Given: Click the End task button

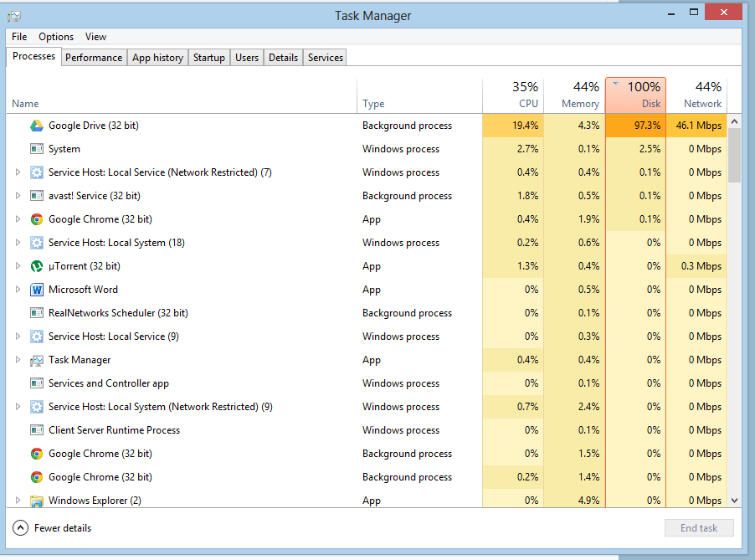Looking at the screenshot, I should coord(699,527).
